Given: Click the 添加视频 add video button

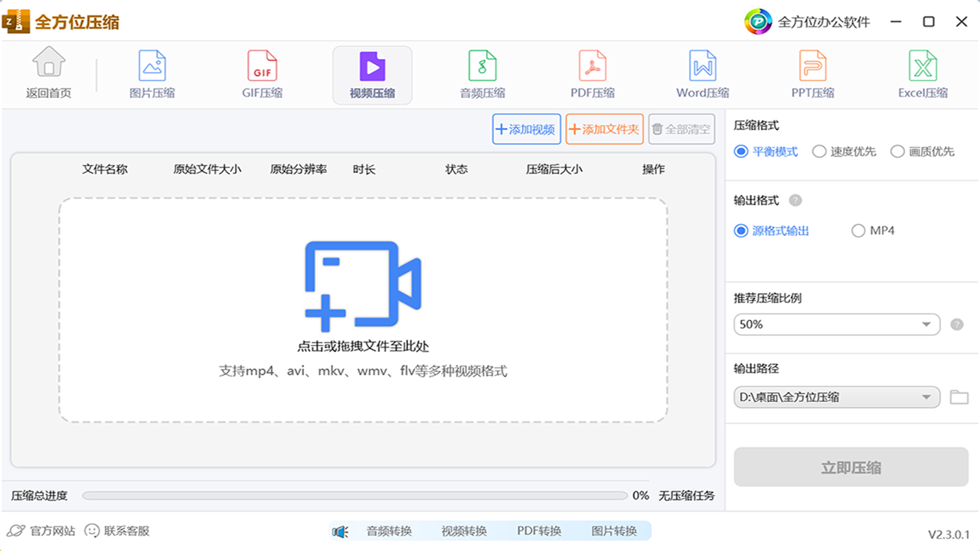Looking at the screenshot, I should click(x=526, y=129).
